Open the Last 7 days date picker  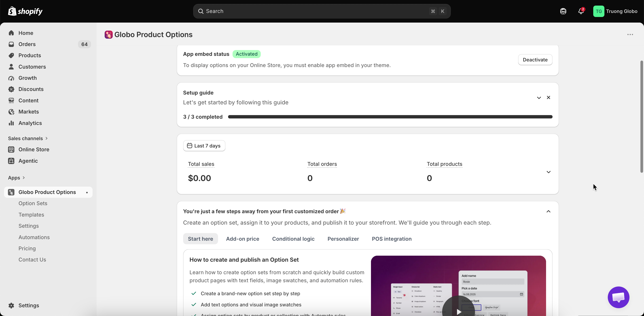click(204, 146)
